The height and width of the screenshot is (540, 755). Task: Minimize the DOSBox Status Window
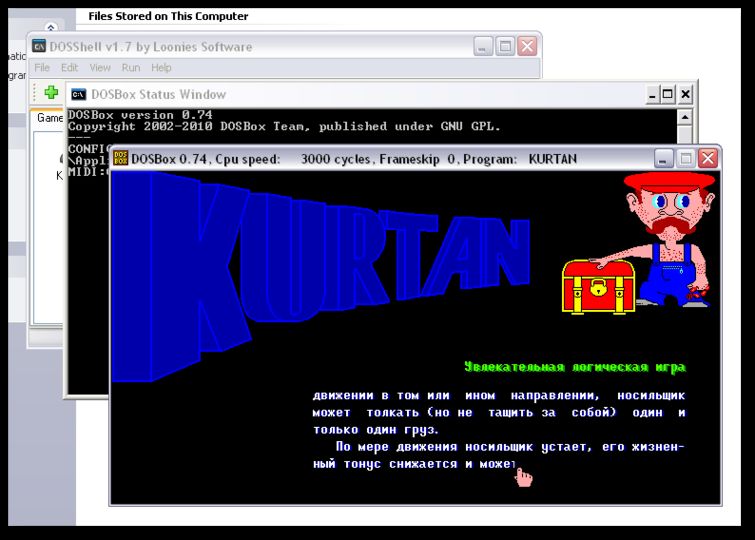click(x=652, y=94)
